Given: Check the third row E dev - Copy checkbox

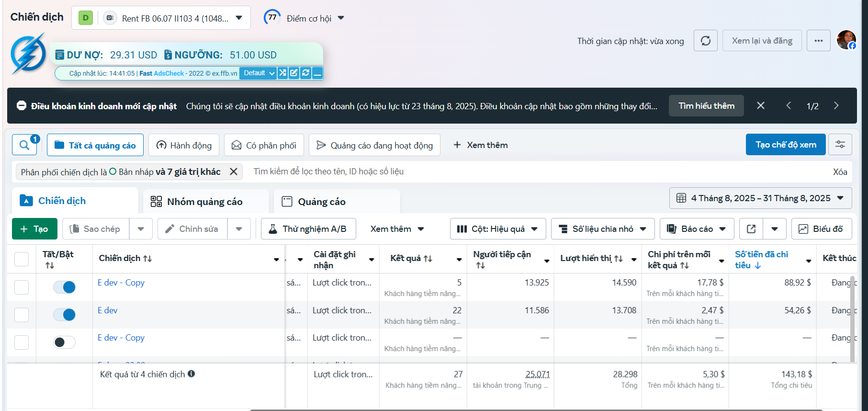Looking at the screenshot, I should (22, 342).
